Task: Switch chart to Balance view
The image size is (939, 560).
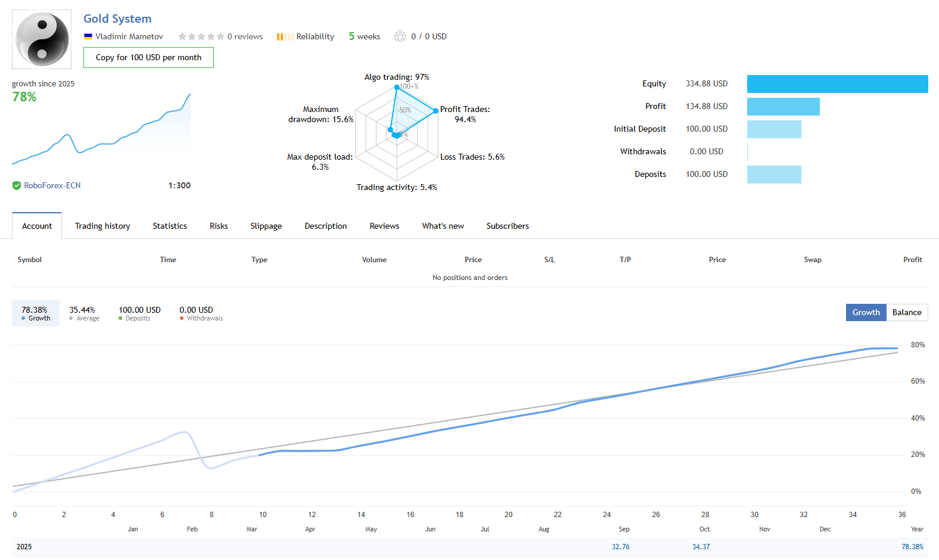Action: (906, 312)
